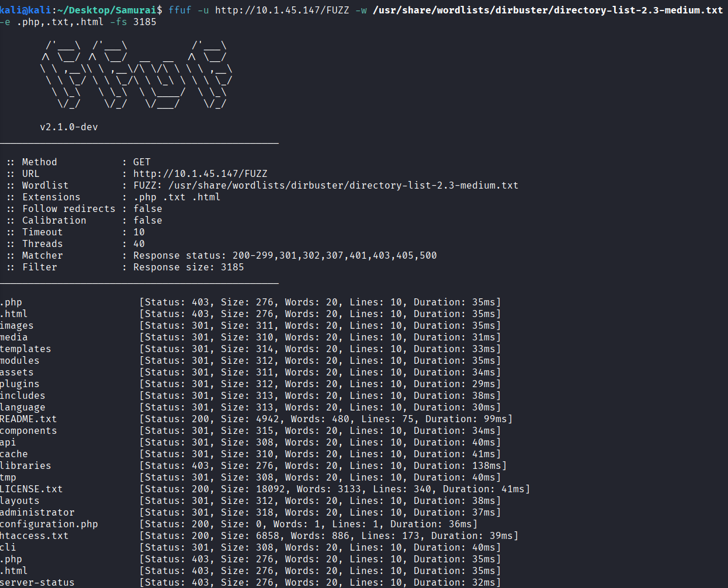Click the templates directory result
Viewport: 728px width, 588px height.
pyautogui.click(x=26, y=349)
